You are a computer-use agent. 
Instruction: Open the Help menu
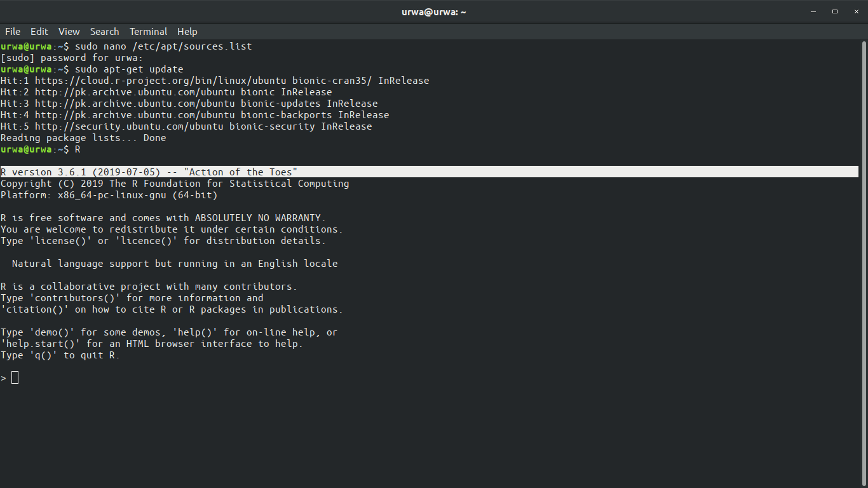pos(187,31)
